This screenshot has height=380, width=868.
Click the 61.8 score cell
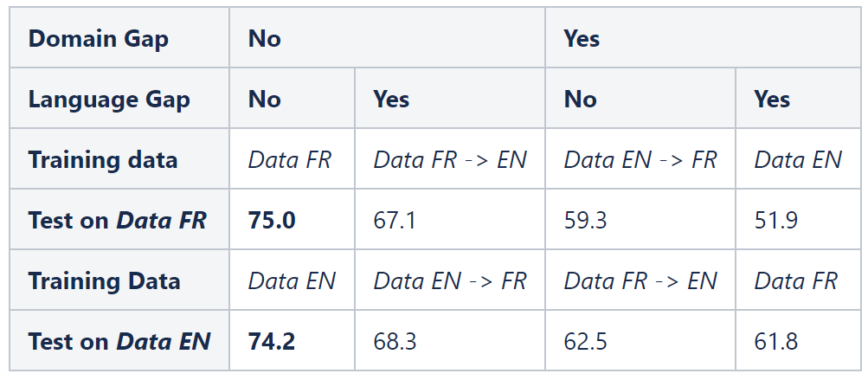click(798, 340)
